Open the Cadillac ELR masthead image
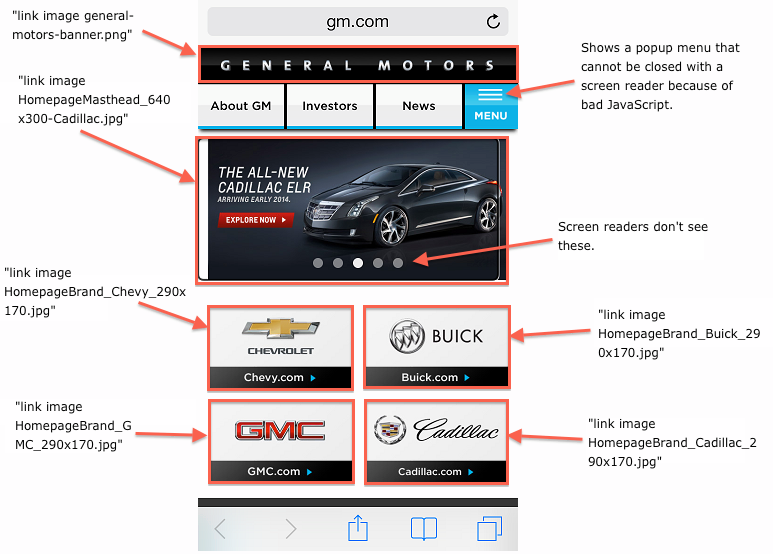Image resolution: width=773 pixels, height=554 pixels. pos(352,210)
